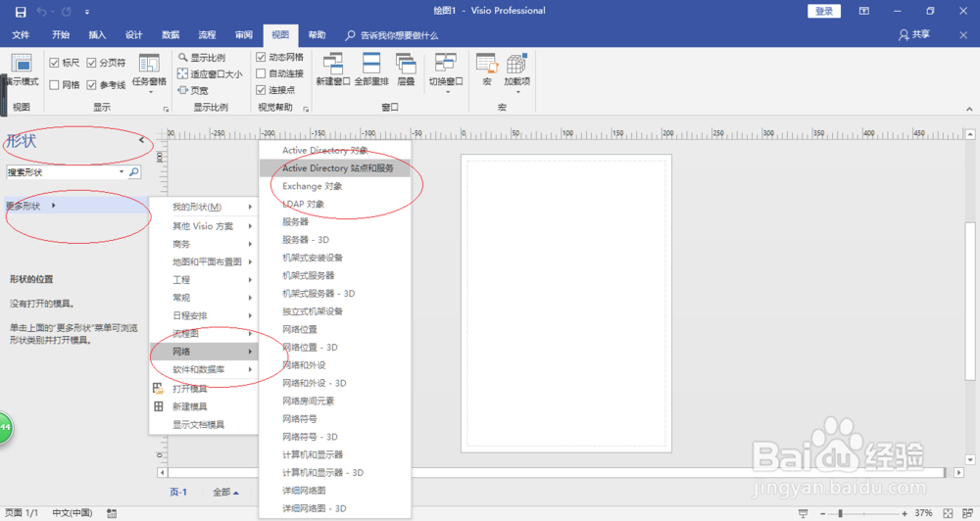Open the 文件 tab
The image size is (980, 521).
pos(21,35)
